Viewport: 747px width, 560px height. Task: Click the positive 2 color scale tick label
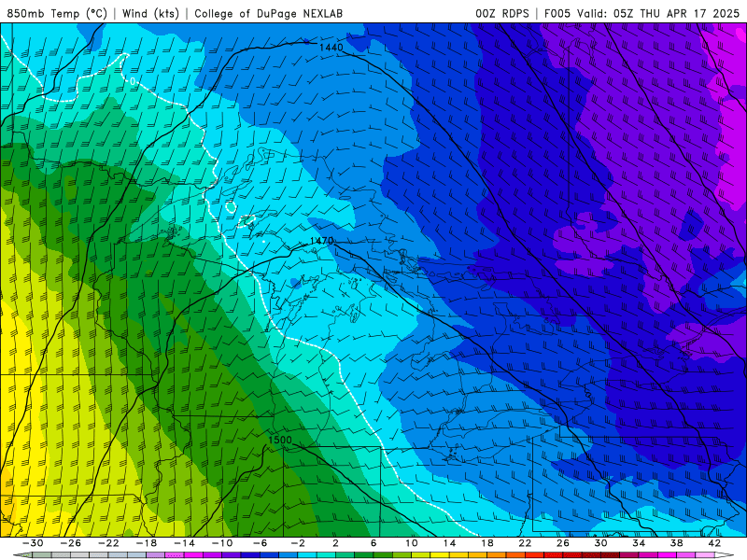335,543
